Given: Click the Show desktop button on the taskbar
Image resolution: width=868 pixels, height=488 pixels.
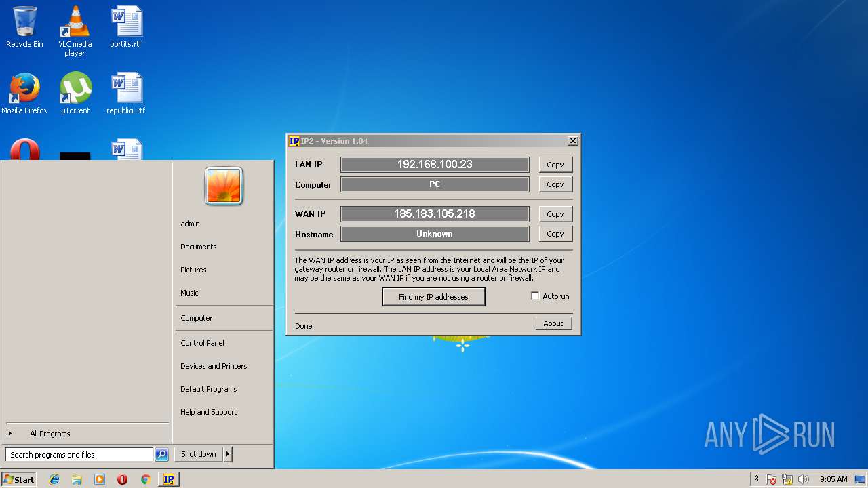Looking at the screenshot, I should pyautogui.click(x=860, y=479).
